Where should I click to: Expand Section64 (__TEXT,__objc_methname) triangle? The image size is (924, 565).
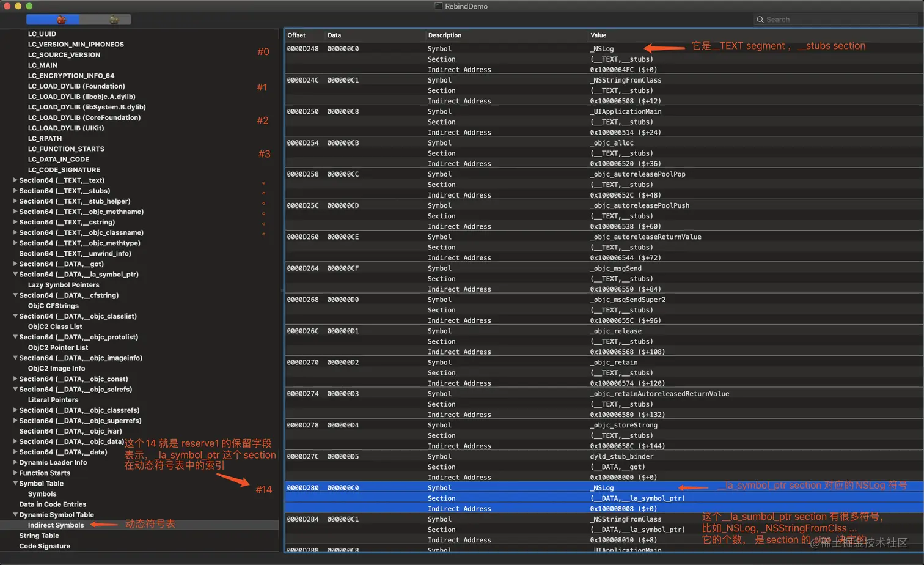15,212
